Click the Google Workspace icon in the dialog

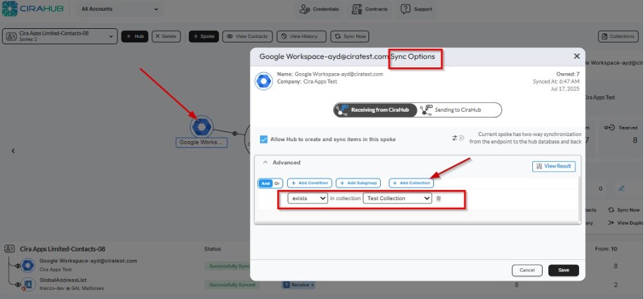pyautogui.click(x=264, y=81)
